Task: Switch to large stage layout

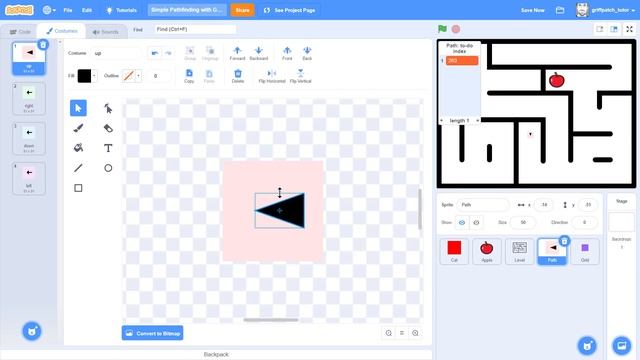Action: (614, 29)
